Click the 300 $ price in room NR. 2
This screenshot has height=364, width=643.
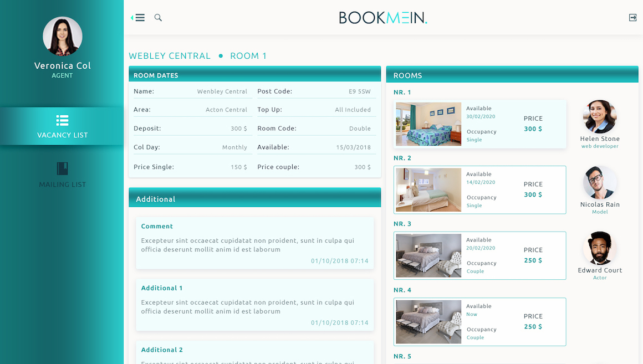[x=533, y=194]
